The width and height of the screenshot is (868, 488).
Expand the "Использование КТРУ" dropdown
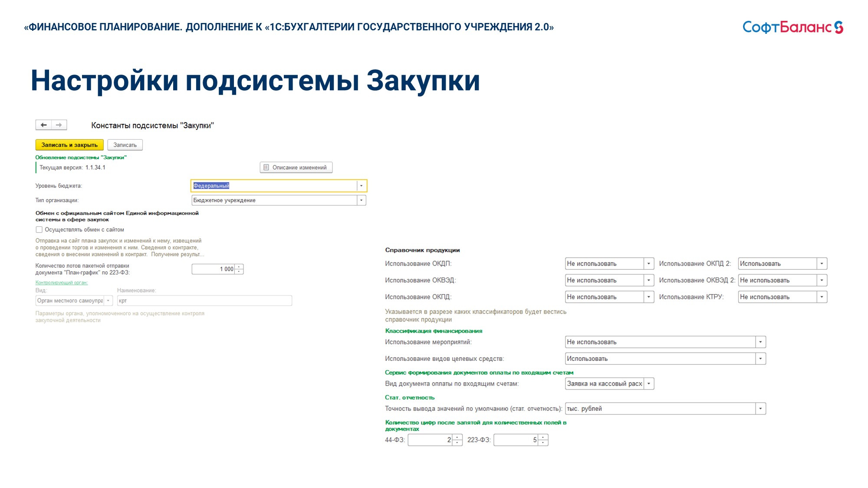coord(822,297)
